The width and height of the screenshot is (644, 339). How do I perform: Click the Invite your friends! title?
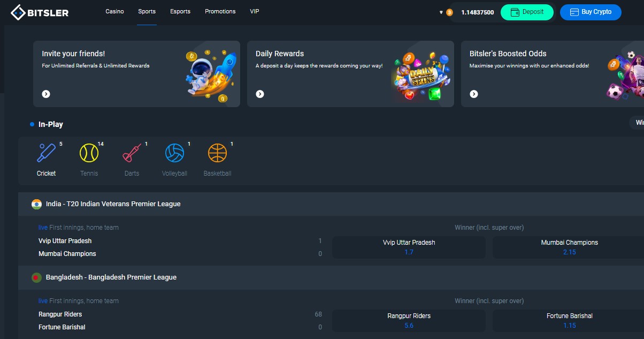click(73, 54)
